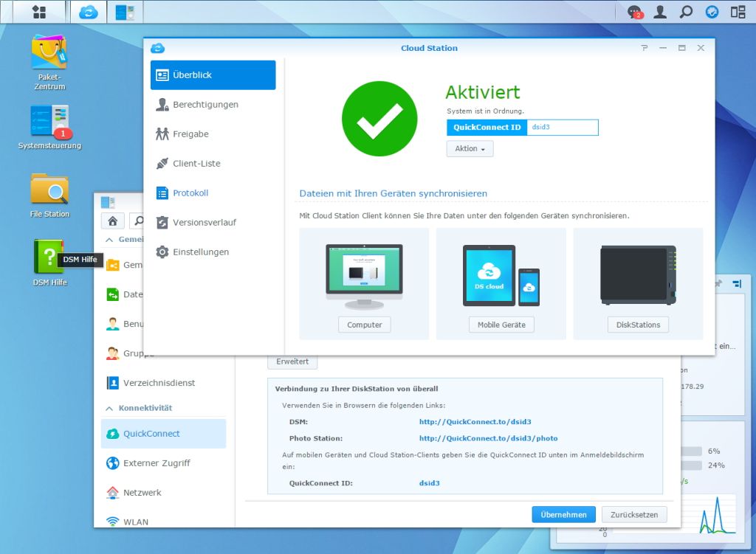Click the DiskStation device thumbnail
756x554 pixels.
(639, 275)
